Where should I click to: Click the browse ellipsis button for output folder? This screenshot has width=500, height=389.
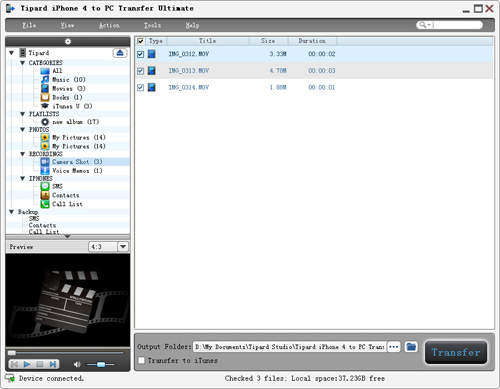[x=394, y=347]
